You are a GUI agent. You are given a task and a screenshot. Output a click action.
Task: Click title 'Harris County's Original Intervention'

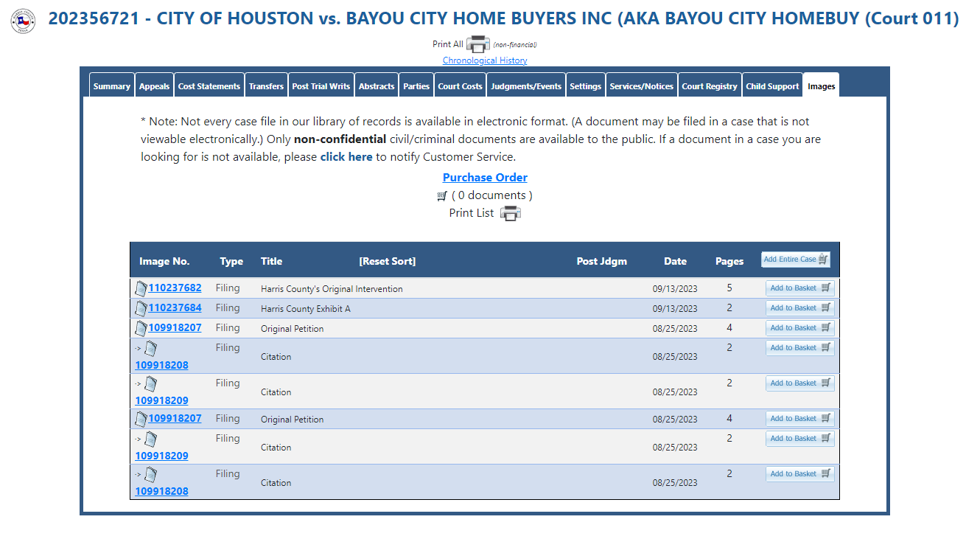click(332, 289)
